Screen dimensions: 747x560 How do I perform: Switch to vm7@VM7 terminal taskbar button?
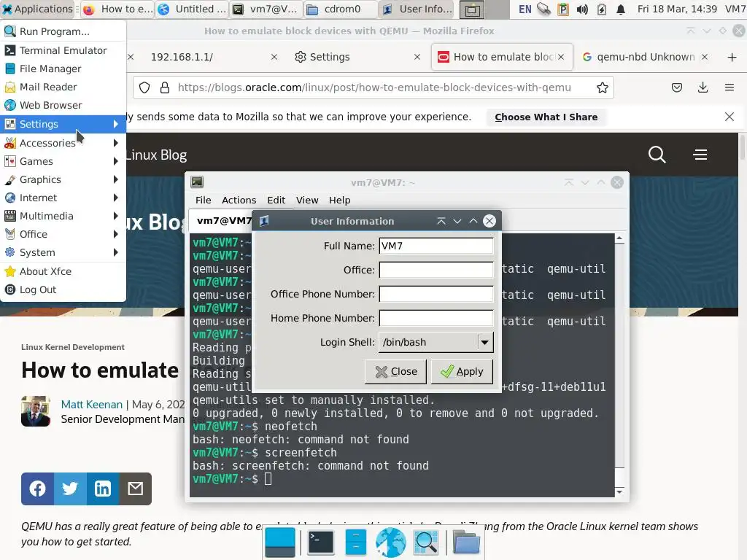pyautogui.click(x=267, y=9)
